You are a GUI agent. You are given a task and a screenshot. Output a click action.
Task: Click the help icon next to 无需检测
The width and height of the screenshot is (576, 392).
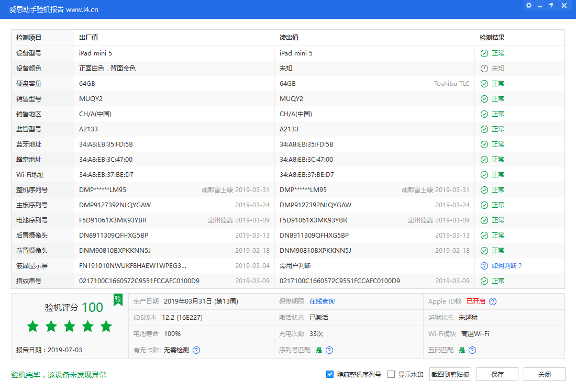pos(196,350)
